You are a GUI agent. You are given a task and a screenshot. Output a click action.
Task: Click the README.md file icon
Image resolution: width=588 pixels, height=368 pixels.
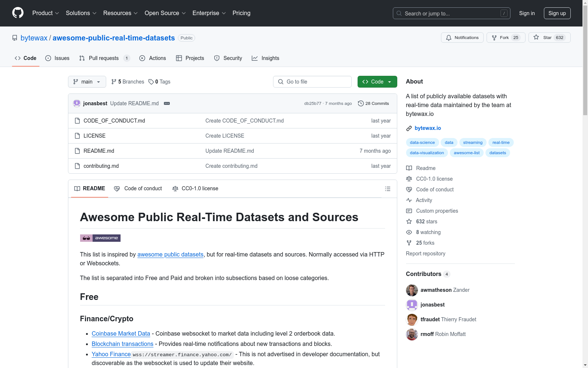coord(77,151)
